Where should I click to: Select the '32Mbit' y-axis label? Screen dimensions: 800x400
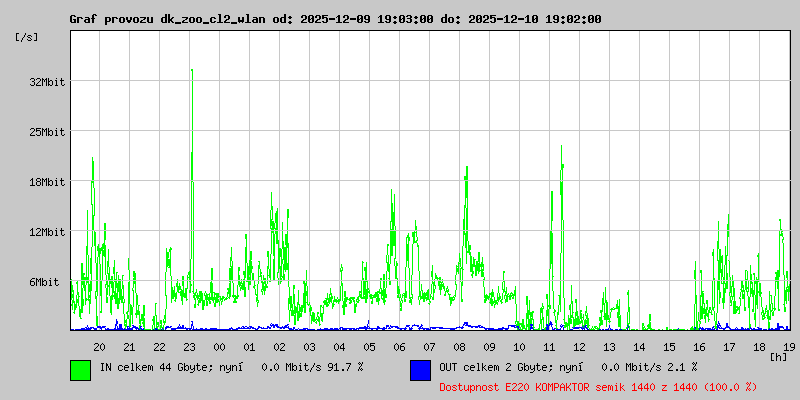[47, 82]
